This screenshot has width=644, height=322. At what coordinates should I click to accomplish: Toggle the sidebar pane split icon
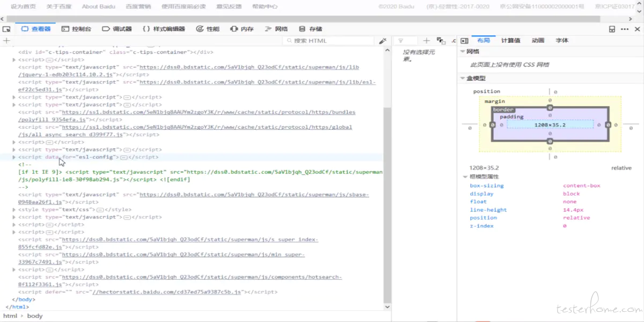465,41
